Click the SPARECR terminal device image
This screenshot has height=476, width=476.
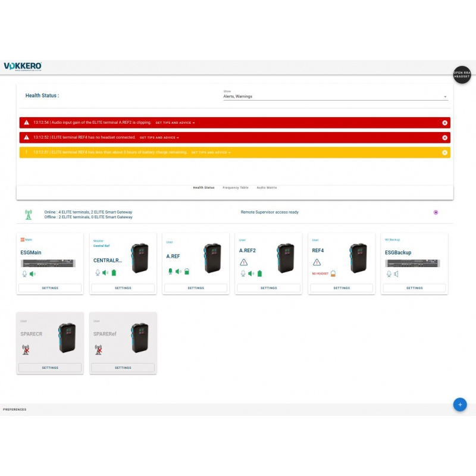click(67, 338)
